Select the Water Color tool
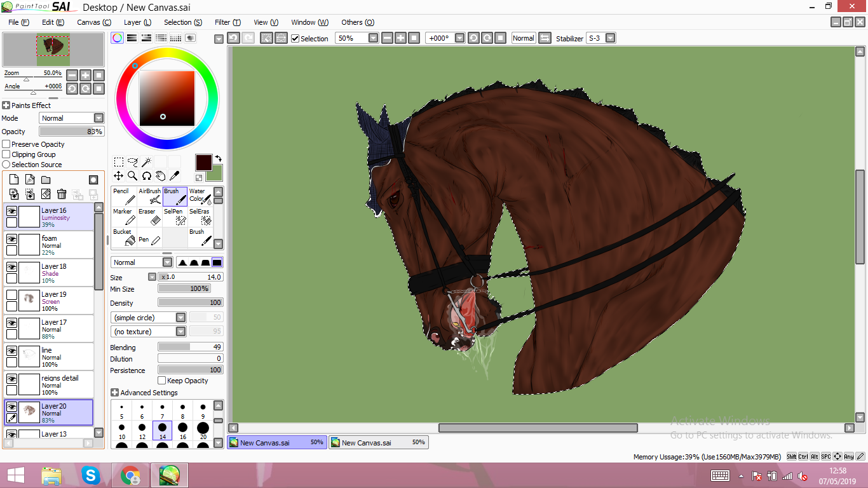 200,196
